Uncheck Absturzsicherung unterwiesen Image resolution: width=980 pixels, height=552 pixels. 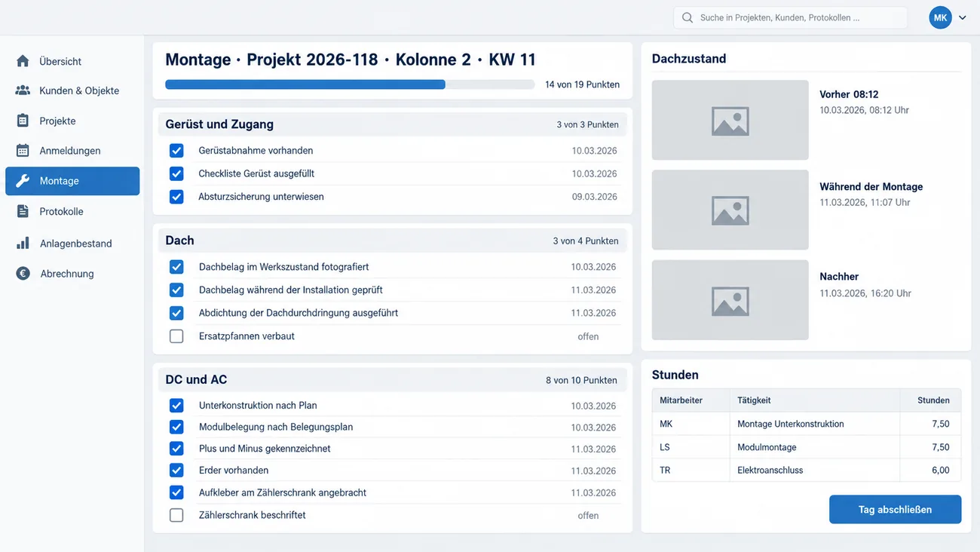176,197
